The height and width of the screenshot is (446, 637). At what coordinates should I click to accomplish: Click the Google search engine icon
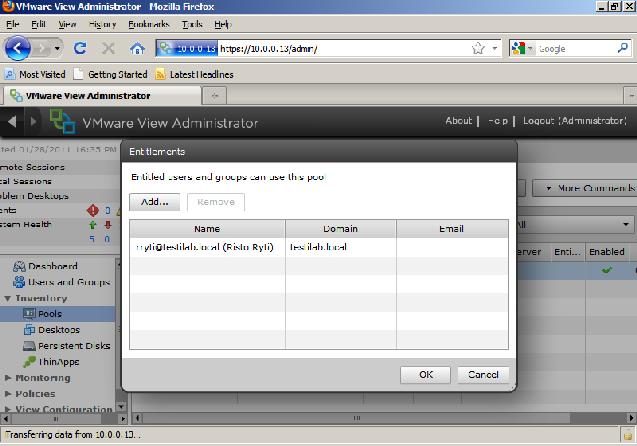tap(518, 48)
